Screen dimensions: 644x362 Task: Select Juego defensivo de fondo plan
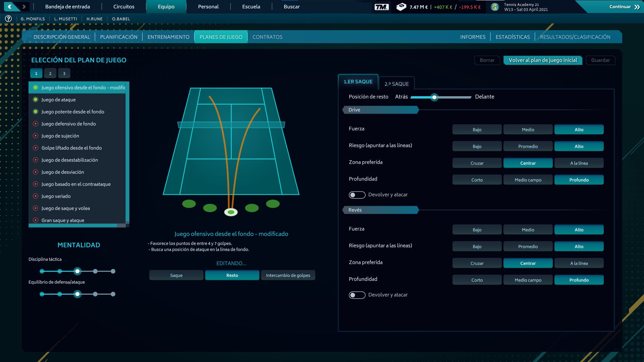click(x=68, y=124)
